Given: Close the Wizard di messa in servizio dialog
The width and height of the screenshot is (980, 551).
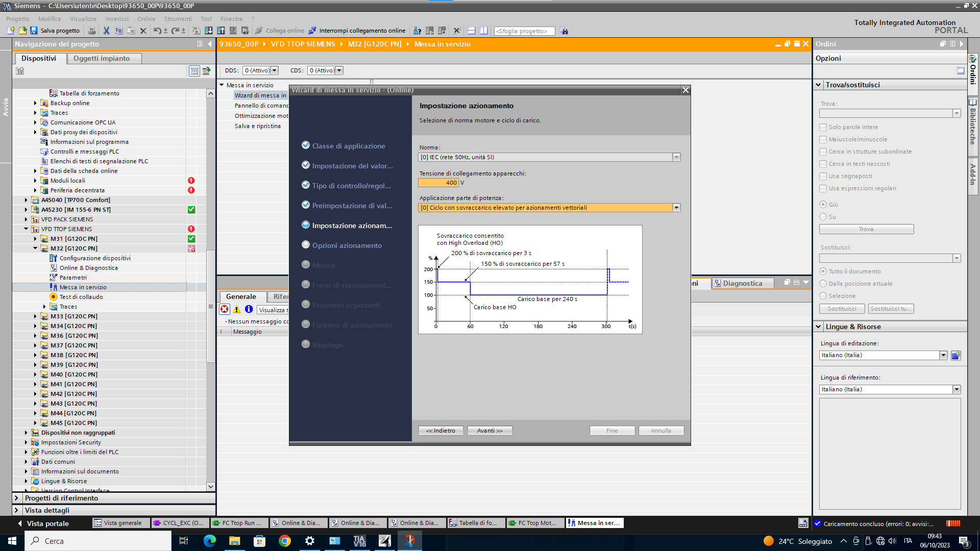Looking at the screenshot, I should click(685, 90).
